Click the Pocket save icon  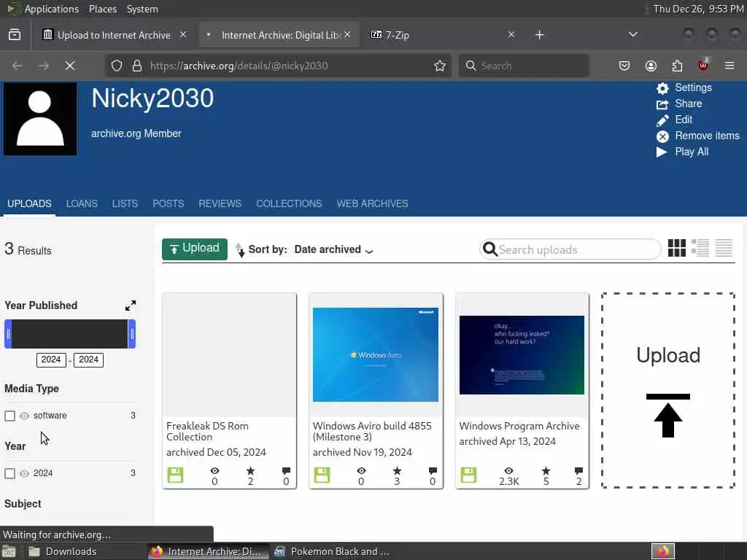(624, 66)
